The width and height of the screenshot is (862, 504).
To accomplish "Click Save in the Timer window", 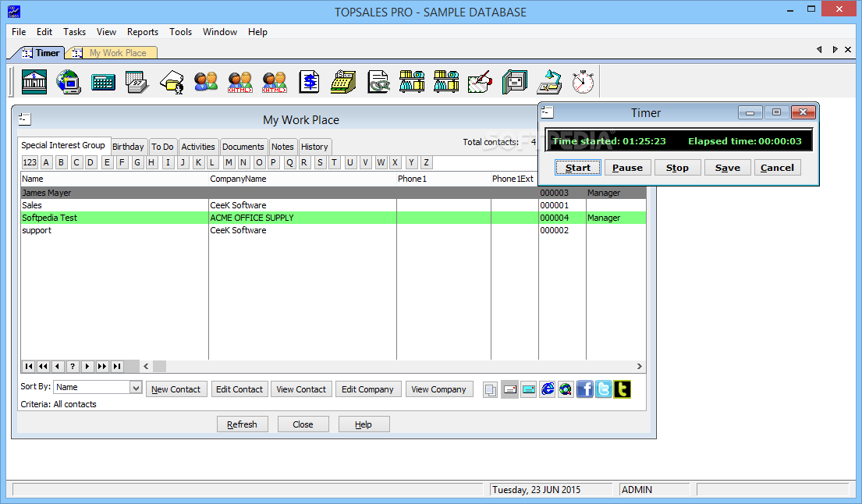I will tap(727, 168).
